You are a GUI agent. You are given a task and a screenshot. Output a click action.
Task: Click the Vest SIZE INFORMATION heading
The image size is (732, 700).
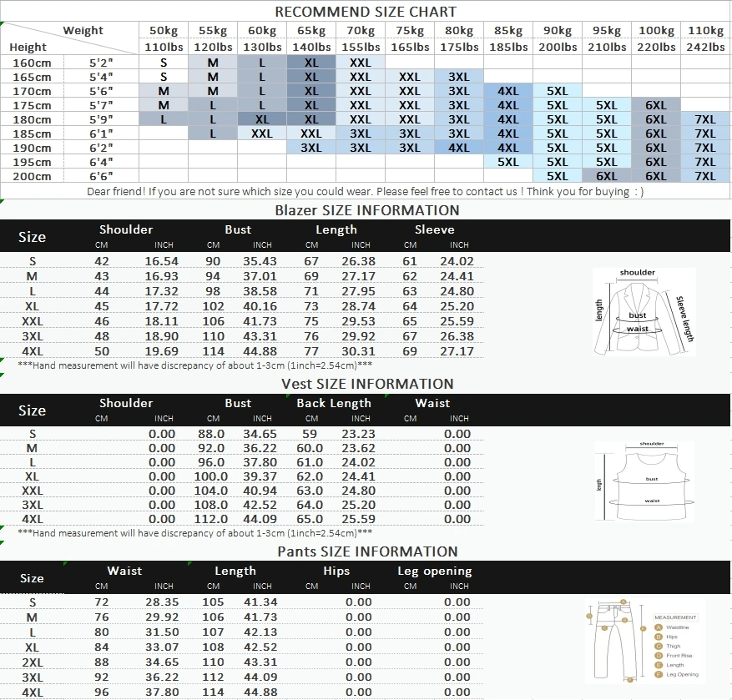point(367,384)
